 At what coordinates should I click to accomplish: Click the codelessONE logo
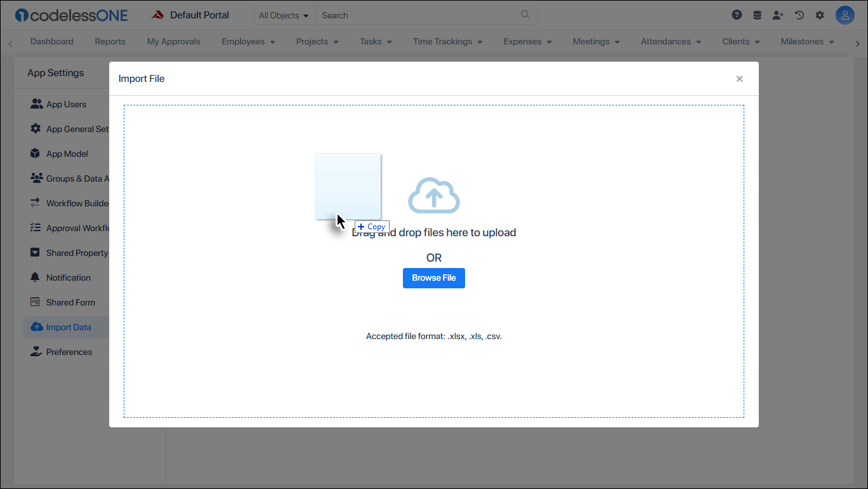tap(71, 15)
